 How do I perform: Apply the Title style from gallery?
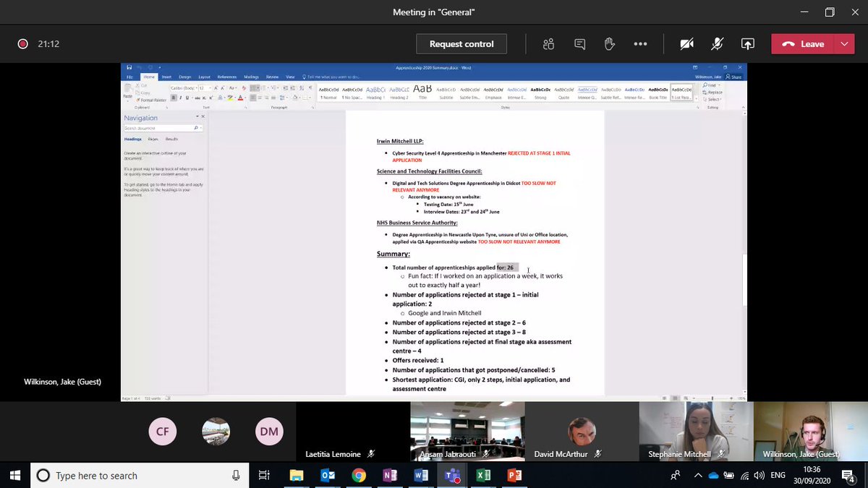[x=422, y=92]
